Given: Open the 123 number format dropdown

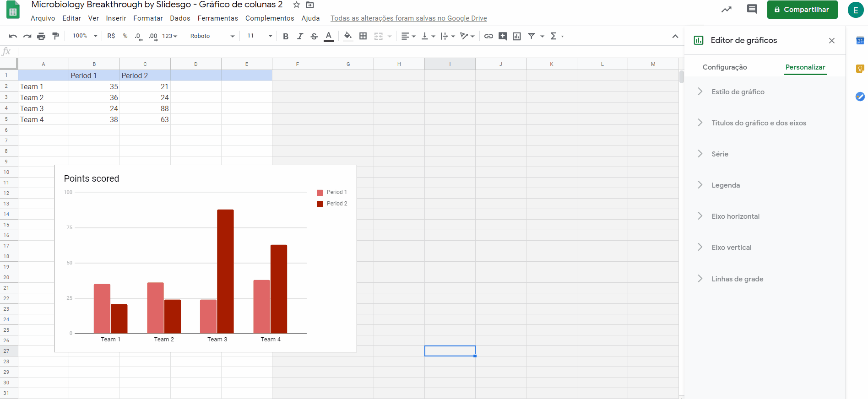Looking at the screenshot, I should [x=169, y=36].
